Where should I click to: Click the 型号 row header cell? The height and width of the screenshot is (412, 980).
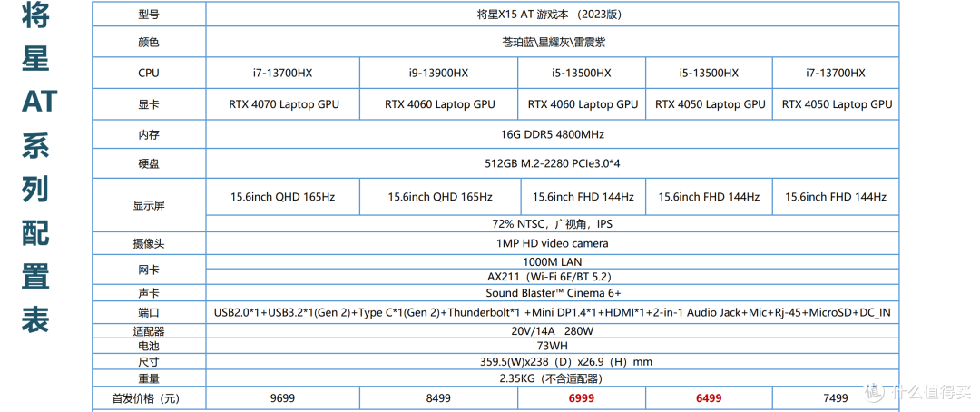tap(149, 14)
